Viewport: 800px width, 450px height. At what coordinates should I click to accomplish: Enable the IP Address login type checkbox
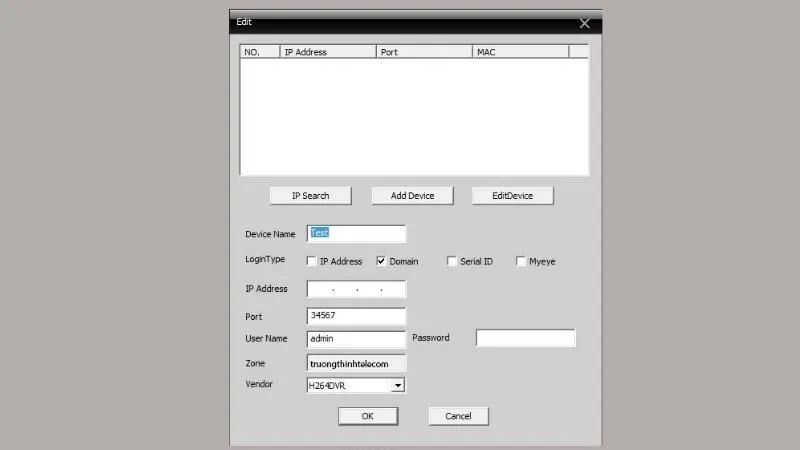312,261
